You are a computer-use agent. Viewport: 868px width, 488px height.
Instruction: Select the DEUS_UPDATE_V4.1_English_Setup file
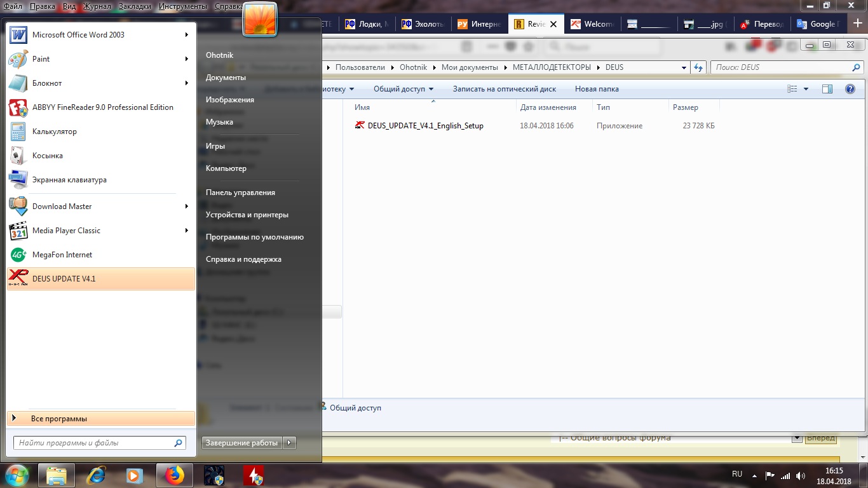point(425,126)
